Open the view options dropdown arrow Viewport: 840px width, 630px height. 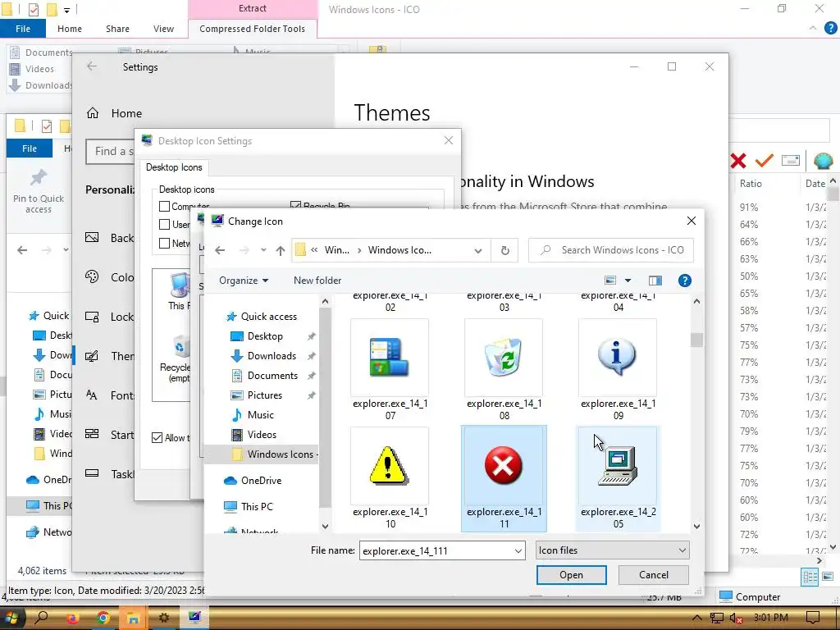(628, 281)
